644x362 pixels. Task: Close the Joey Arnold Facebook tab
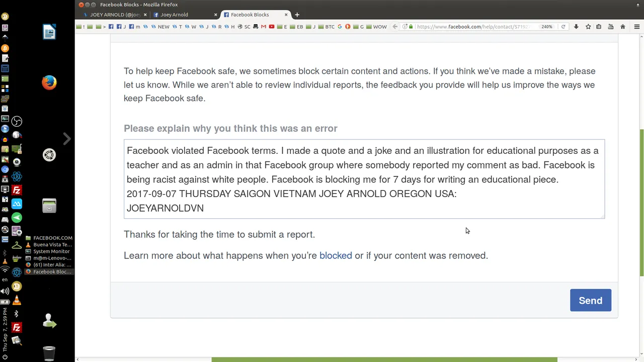coord(216,15)
